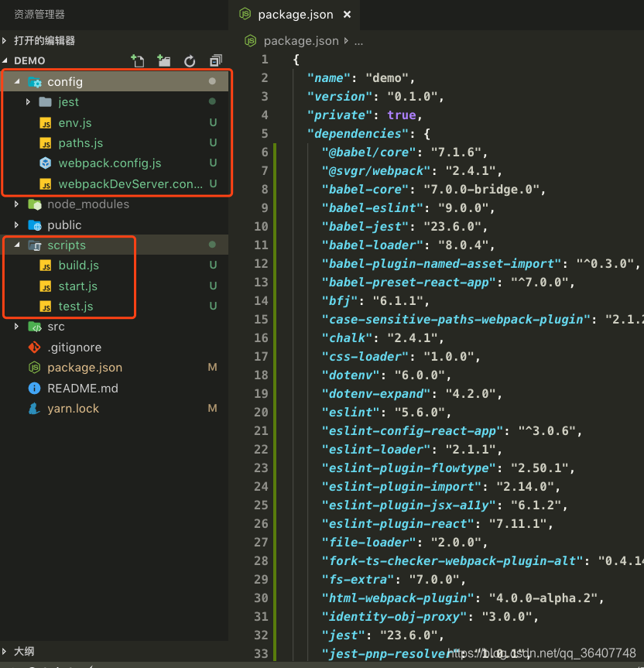Expand the src folder arrow
This screenshot has width=644, height=668.
[x=16, y=327]
